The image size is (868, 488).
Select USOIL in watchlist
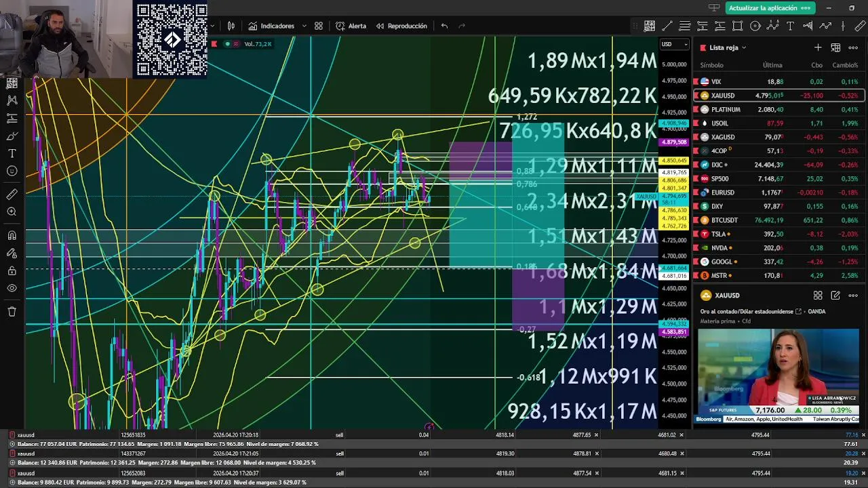778,123
